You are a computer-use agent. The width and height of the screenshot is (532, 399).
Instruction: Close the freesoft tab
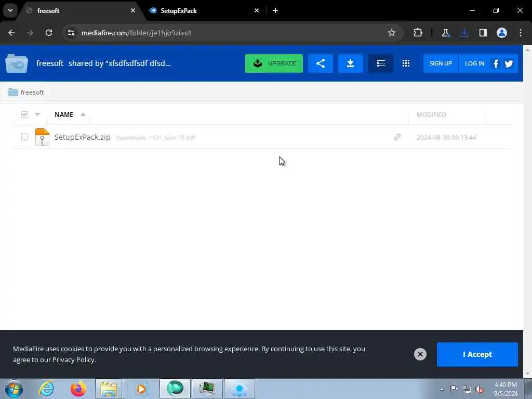(133, 10)
